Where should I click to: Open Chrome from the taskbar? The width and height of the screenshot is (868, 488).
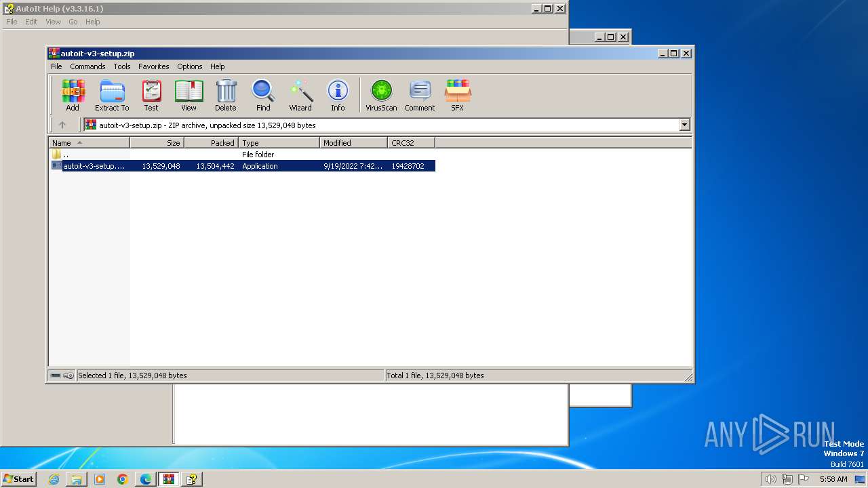(x=123, y=479)
